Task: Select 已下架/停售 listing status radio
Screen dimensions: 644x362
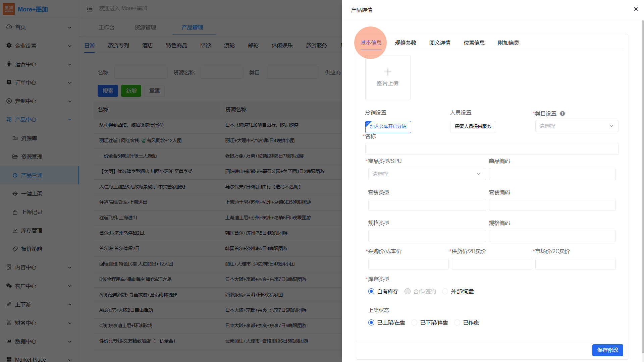Action: pos(414,323)
